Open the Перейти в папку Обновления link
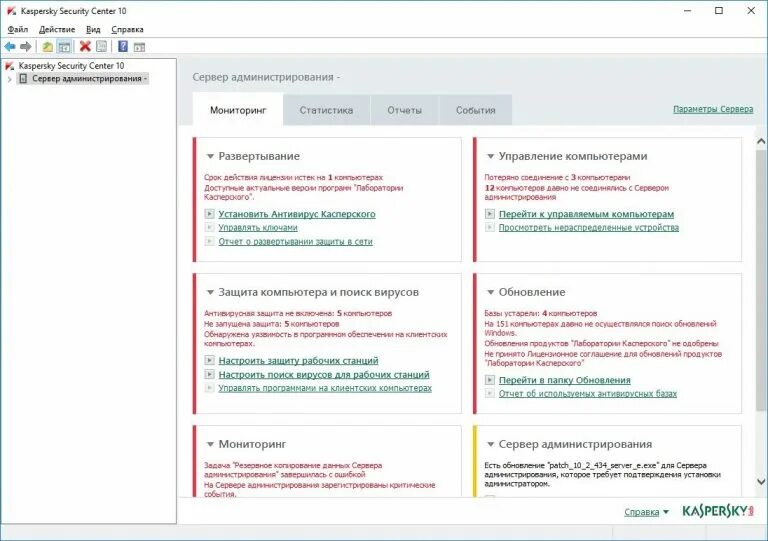768x541 pixels. pyautogui.click(x=565, y=380)
